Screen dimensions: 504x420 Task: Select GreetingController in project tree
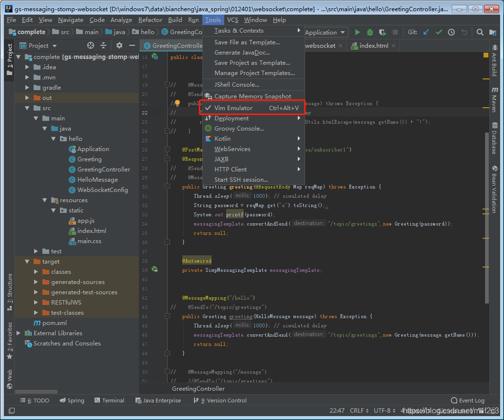103,170
